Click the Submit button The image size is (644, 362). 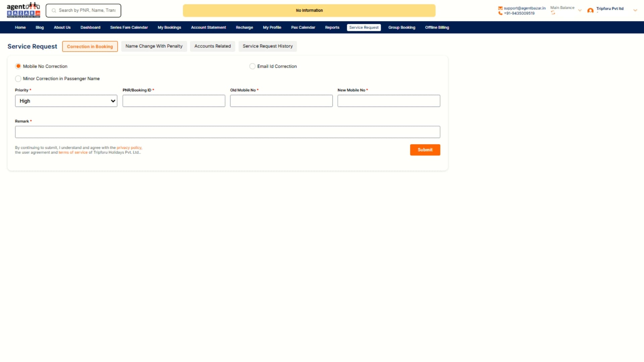coord(425,150)
